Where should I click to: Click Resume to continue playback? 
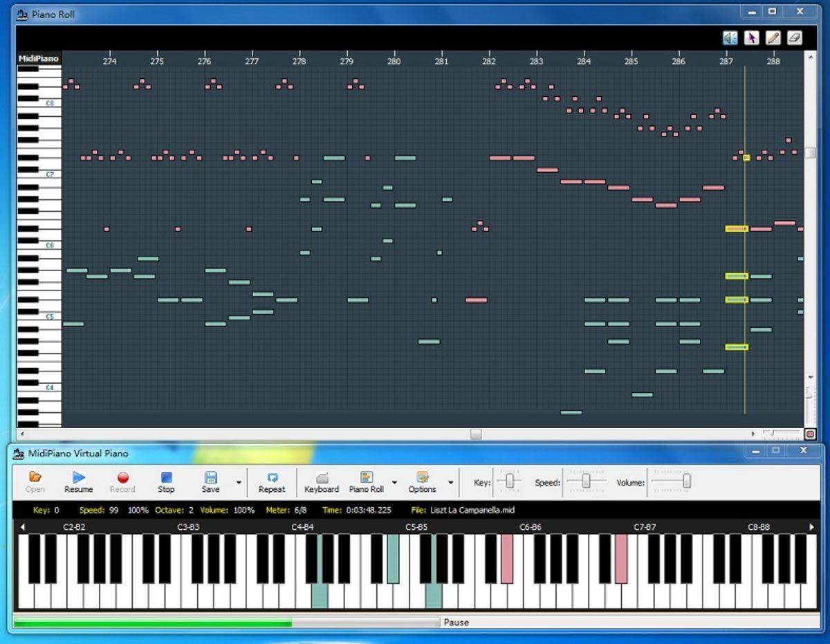point(79,481)
